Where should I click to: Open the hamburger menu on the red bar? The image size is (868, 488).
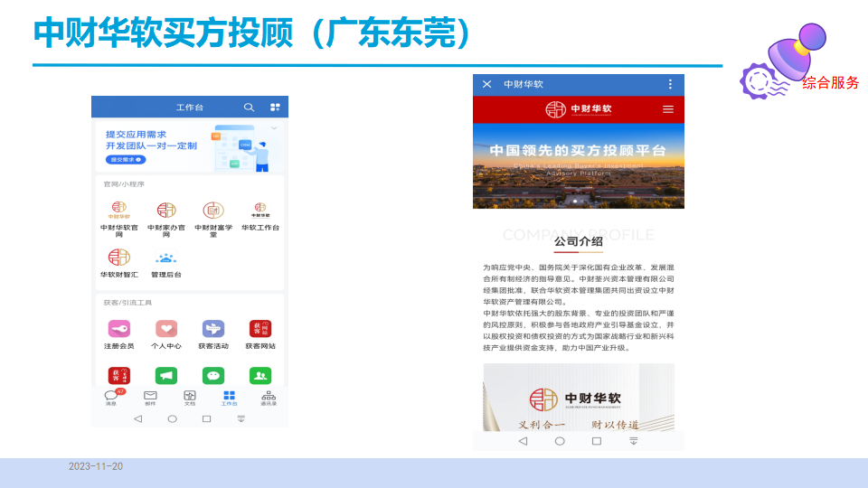pyautogui.click(x=668, y=109)
